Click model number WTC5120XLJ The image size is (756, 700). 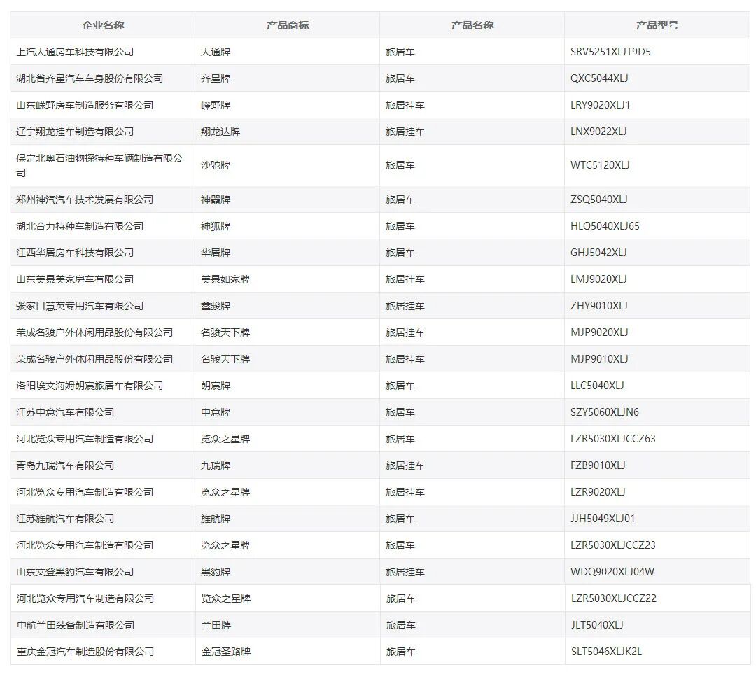pyautogui.click(x=600, y=165)
